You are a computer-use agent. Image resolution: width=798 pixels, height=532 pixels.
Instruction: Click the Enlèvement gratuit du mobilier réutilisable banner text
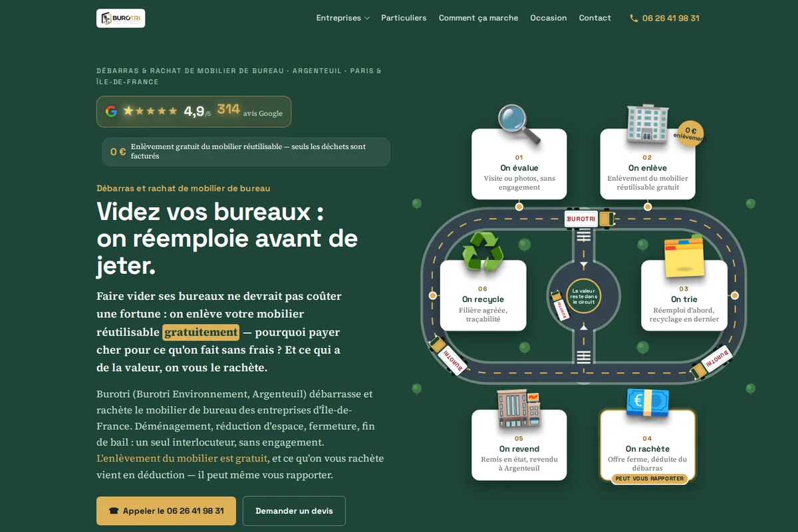[249, 151]
